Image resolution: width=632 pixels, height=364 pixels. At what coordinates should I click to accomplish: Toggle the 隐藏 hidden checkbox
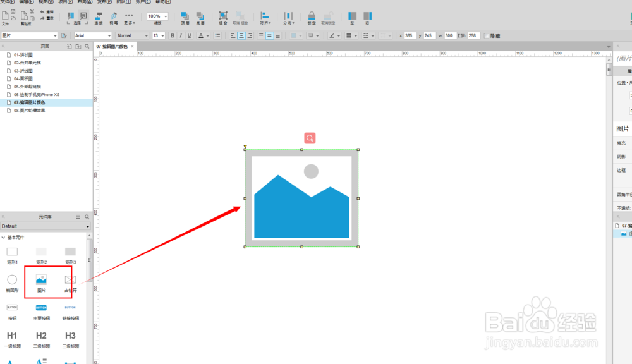click(487, 35)
